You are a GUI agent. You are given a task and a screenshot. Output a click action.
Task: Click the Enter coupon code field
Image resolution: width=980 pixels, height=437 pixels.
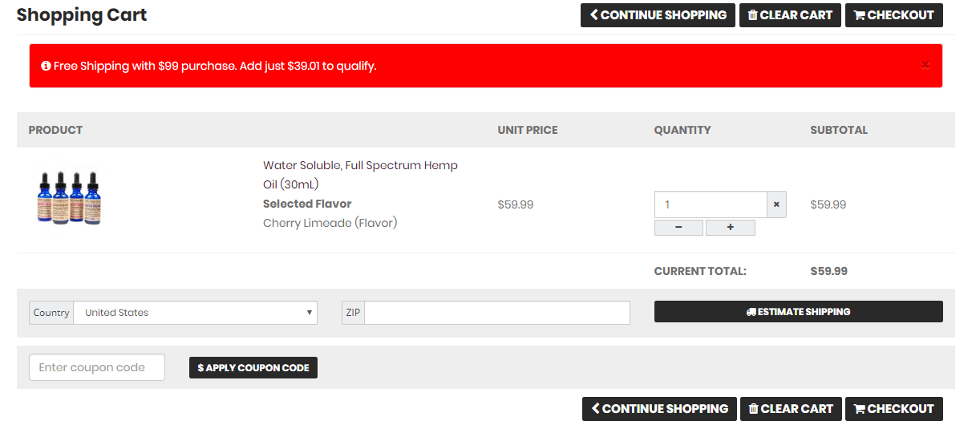coord(97,367)
